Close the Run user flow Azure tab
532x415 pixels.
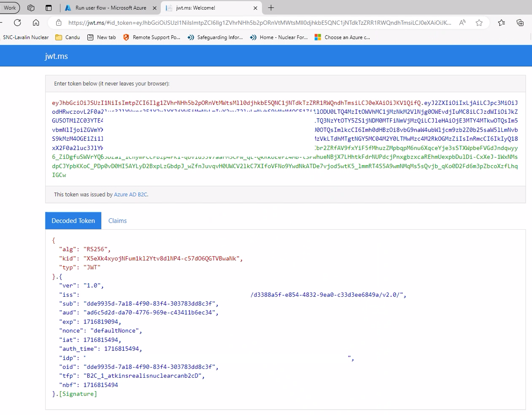155,8
